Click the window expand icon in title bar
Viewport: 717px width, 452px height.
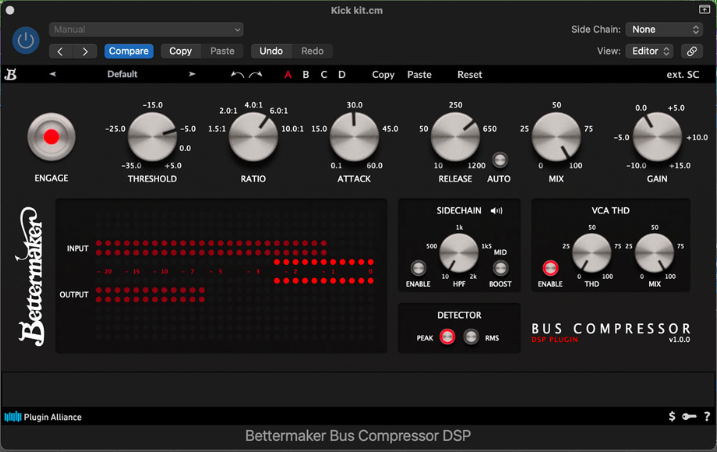[704, 9]
